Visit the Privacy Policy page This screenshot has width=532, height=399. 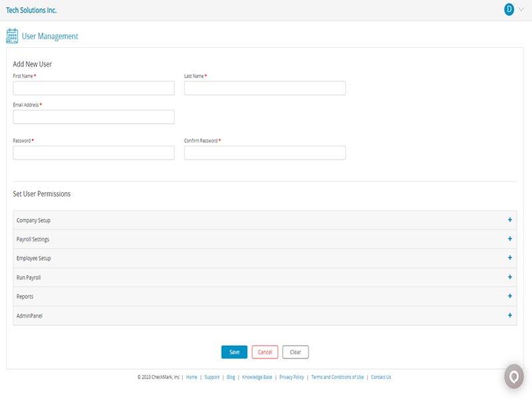293,376
